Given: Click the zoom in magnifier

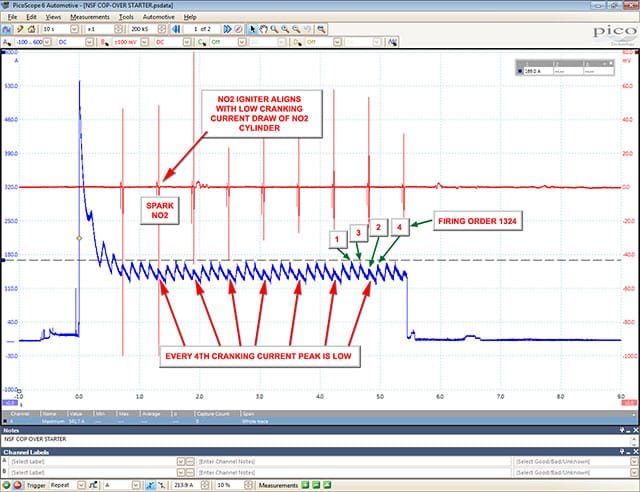Looking at the screenshot, I should (x=285, y=29).
